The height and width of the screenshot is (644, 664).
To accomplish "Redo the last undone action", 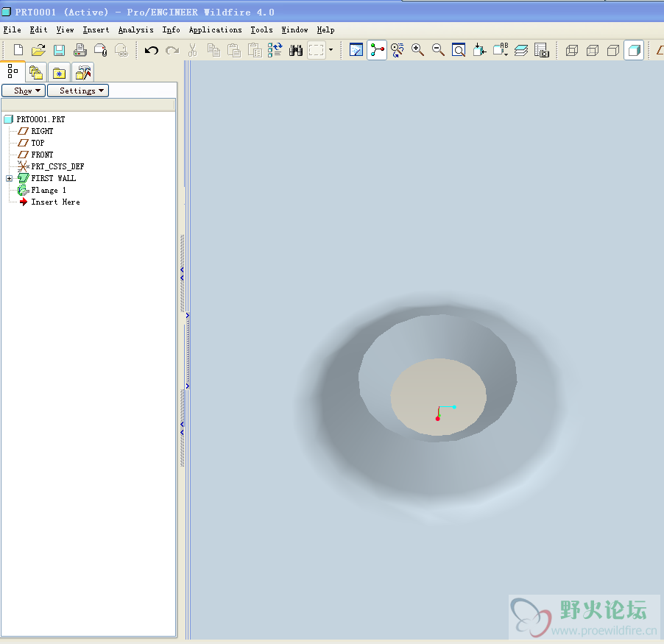I will (x=172, y=50).
